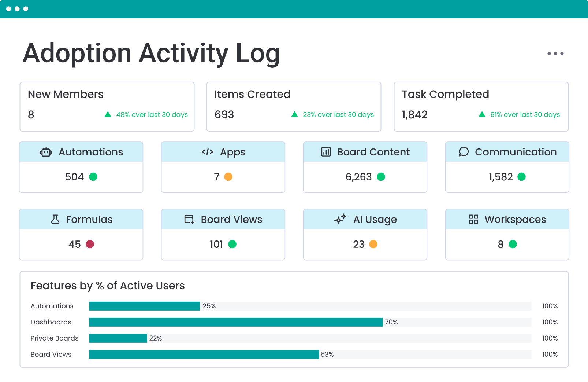Click the Automations robot icon
The width and height of the screenshot is (588, 382).
click(x=46, y=152)
